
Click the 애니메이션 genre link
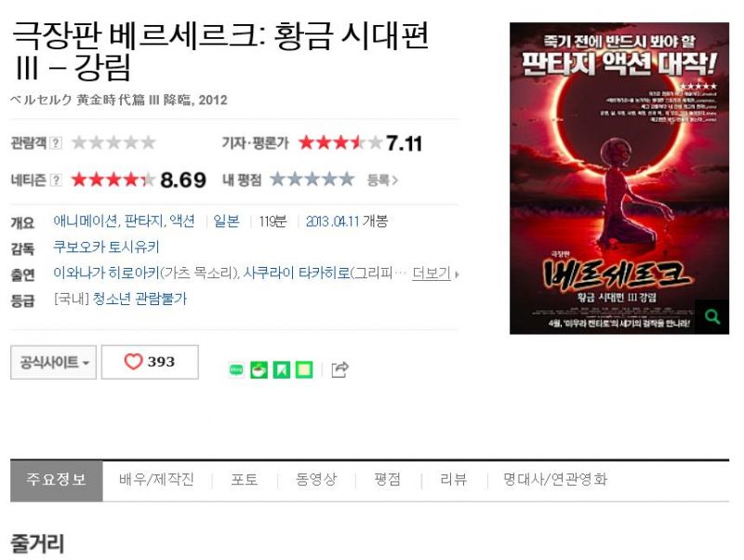click(x=86, y=221)
